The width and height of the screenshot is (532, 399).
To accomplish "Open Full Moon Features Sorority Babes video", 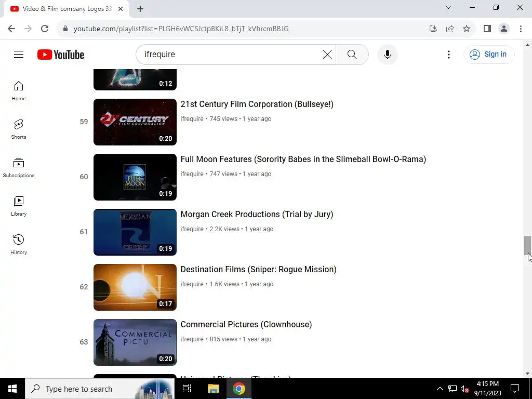I will coord(303,159).
